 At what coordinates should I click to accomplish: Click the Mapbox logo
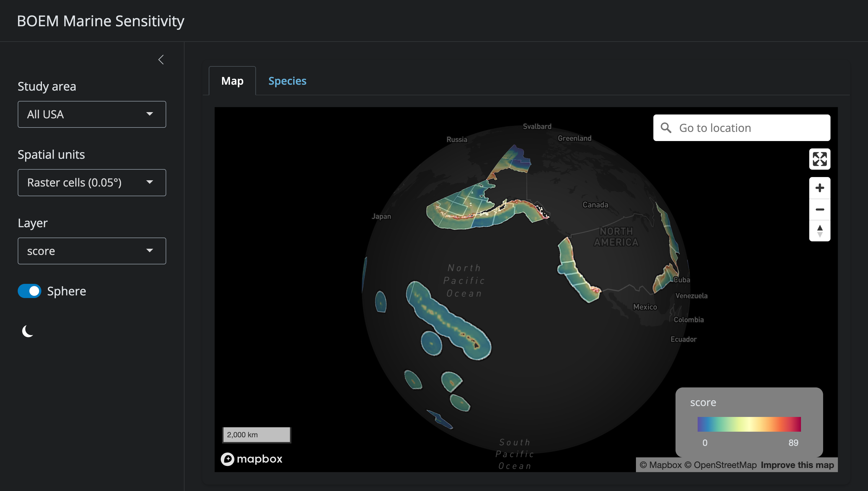(x=252, y=459)
